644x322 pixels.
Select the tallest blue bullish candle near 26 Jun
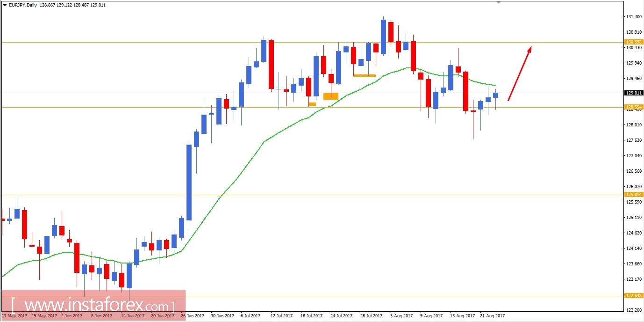(x=189, y=183)
